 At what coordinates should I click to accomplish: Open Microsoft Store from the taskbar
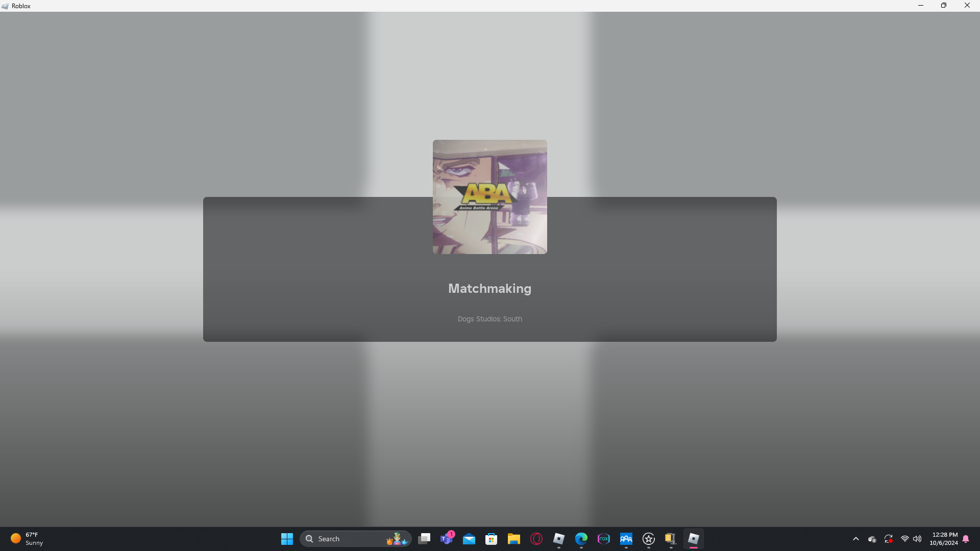[x=491, y=539]
